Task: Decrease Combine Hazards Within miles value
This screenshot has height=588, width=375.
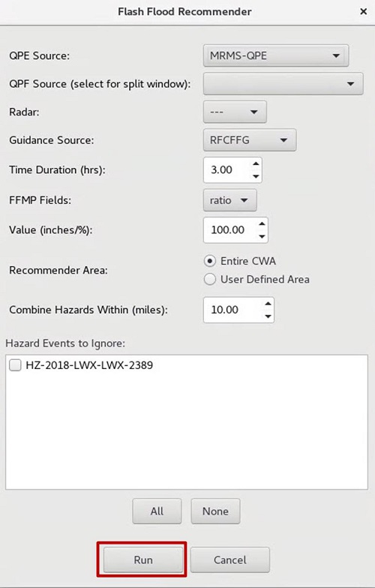Action: coord(268,316)
